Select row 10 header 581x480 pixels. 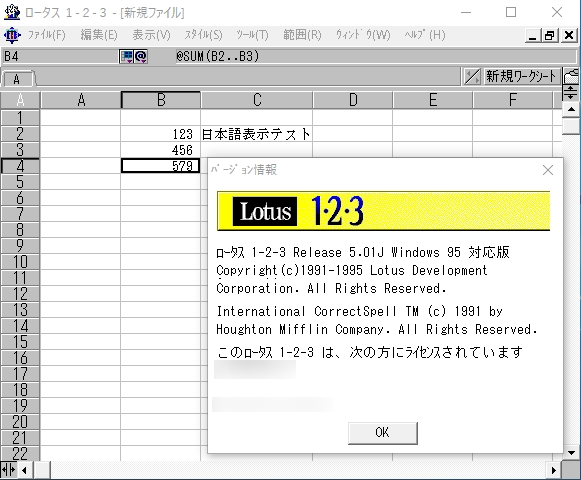[x=20, y=262]
